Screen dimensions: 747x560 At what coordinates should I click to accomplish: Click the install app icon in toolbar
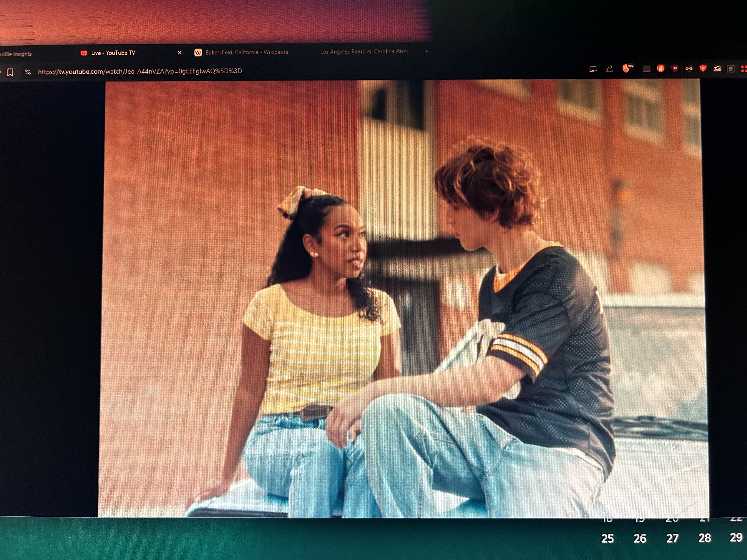pos(593,69)
